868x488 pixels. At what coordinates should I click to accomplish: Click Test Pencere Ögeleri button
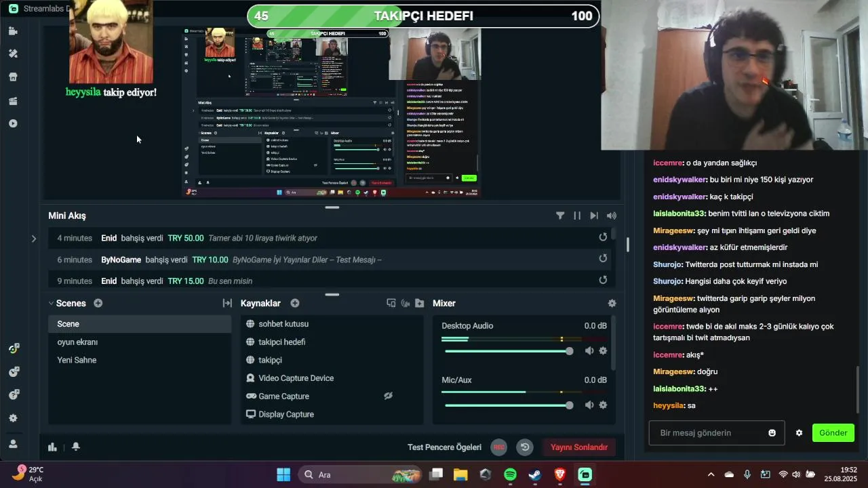tap(444, 447)
